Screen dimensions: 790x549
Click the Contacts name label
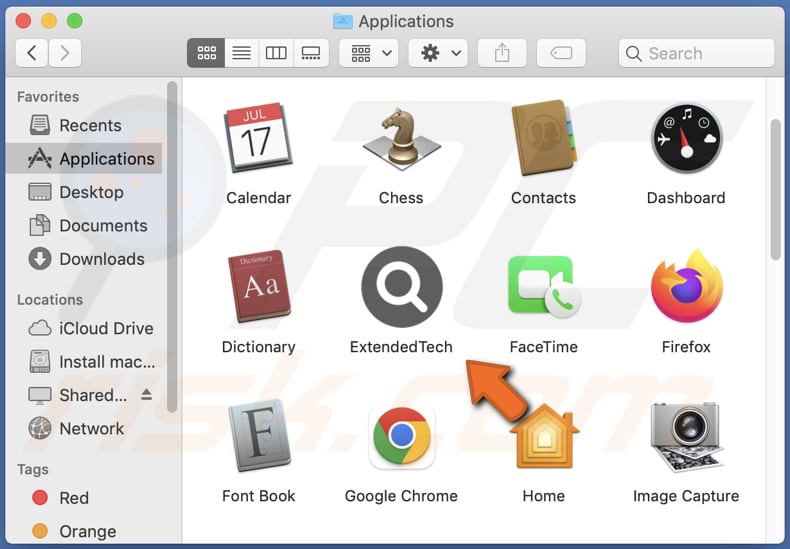coord(544,198)
